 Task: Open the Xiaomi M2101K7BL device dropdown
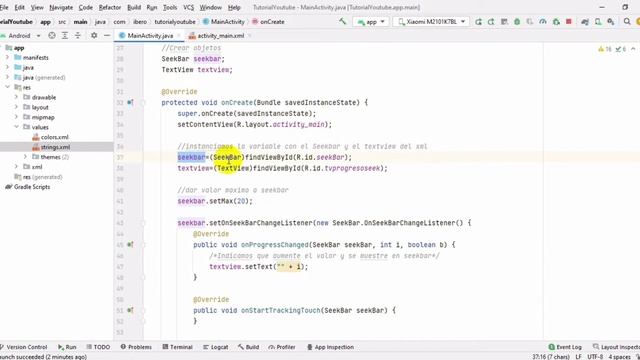(431, 22)
